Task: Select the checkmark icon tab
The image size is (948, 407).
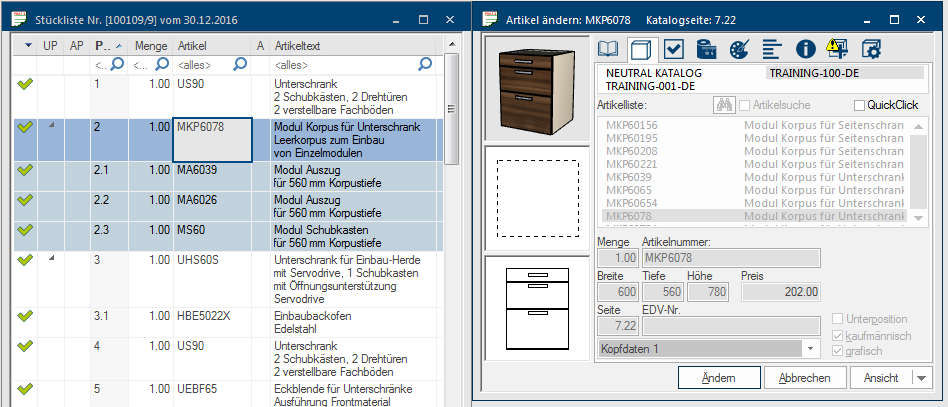Action: tap(673, 49)
